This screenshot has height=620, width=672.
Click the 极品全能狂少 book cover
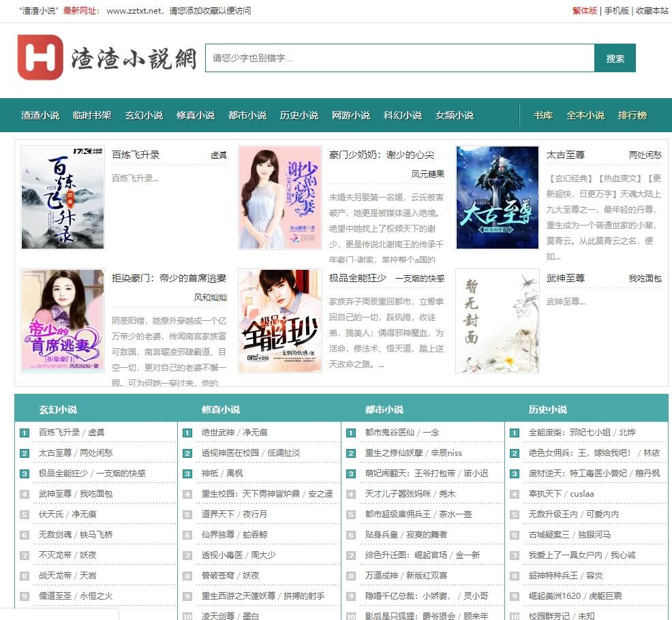tap(279, 321)
